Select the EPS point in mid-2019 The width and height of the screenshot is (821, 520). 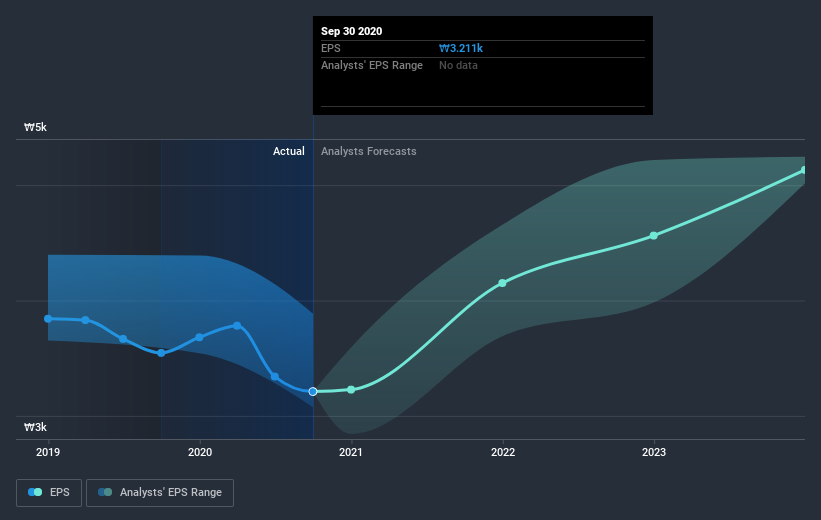(x=123, y=339)
